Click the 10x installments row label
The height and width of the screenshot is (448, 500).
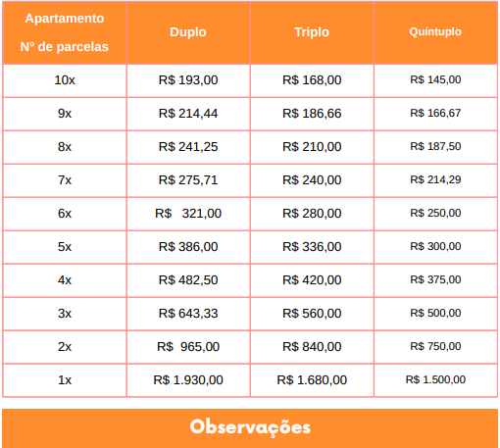pyautogui.click(x=65, y=80)
